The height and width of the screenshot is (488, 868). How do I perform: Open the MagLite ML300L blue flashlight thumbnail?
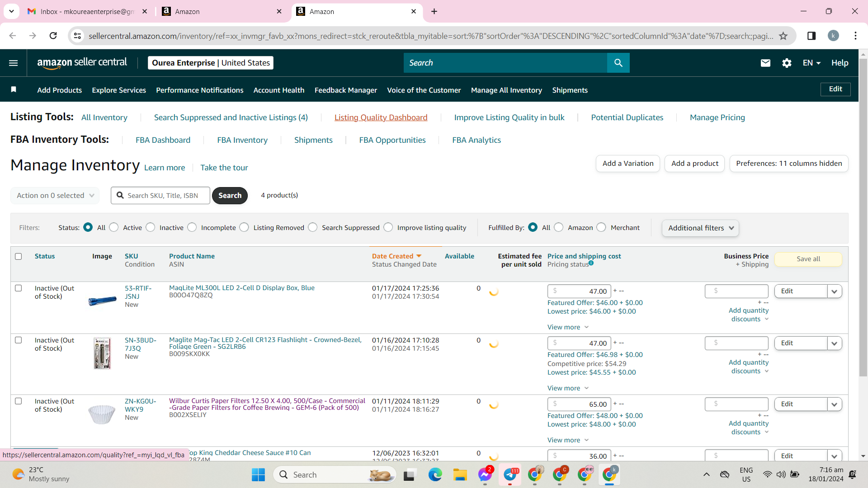click(102, 301)
